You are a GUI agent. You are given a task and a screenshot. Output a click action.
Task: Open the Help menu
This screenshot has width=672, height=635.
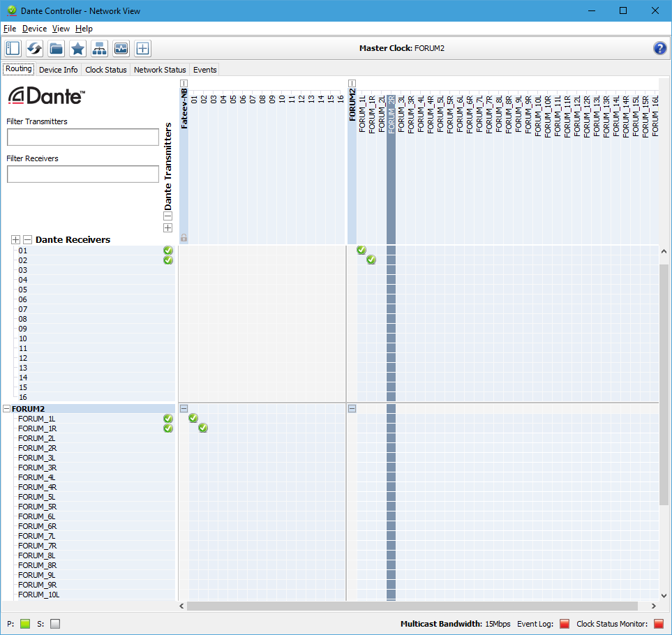[x=84, y=29]
